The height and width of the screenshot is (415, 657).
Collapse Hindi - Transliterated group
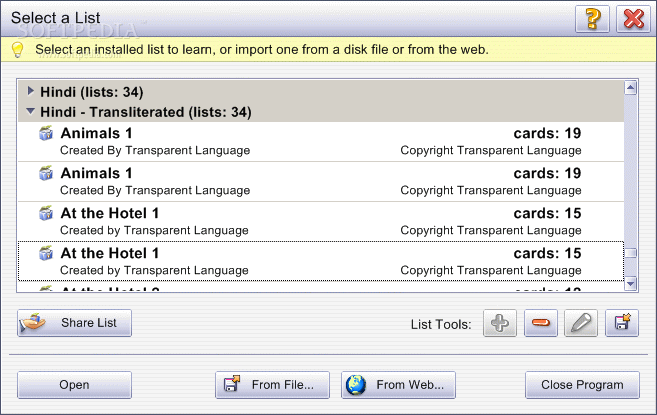click(30, 111)
